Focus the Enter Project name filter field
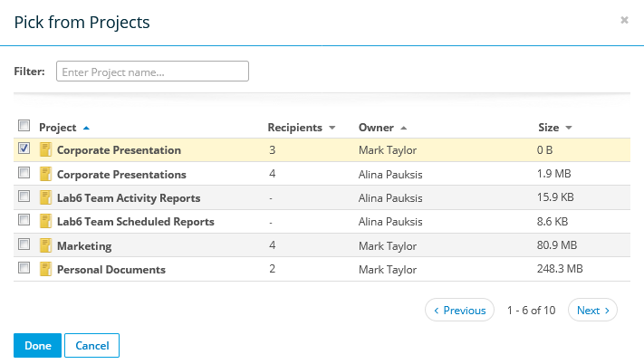Image resolution: width=644 pixels, height=364 pixels. 152,72
